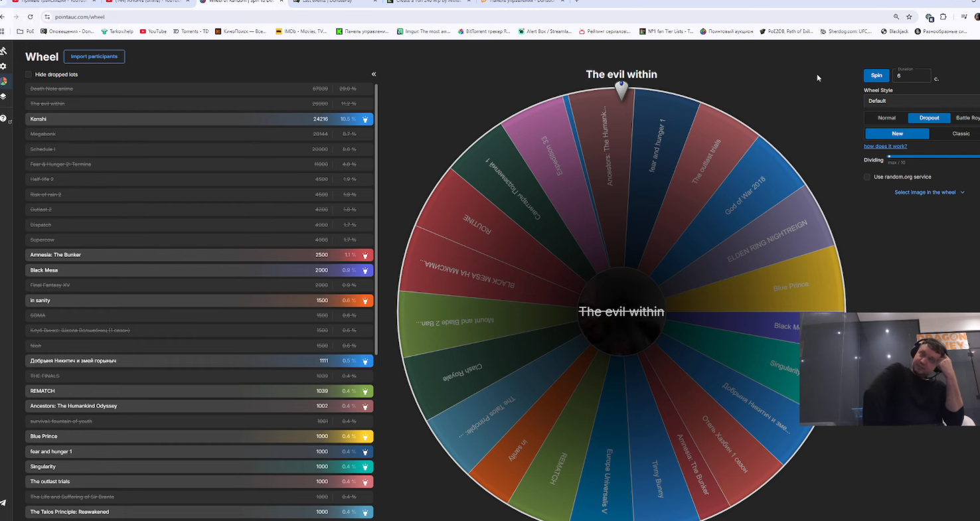This screenshot has width=980, height=521.
Task: Open the browser extensions puzzle icon
Action: click(x=943, y=17)
